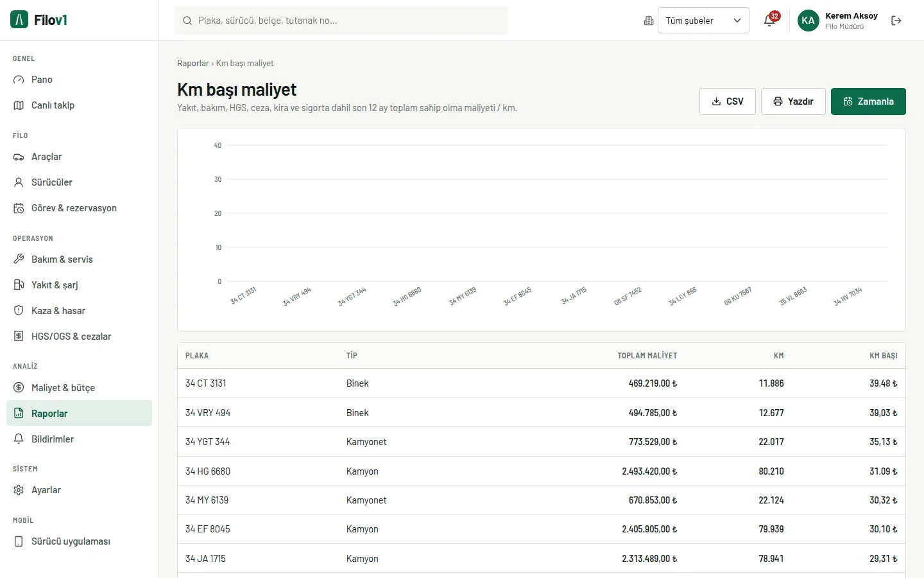This screenshot has height=578, width=924.
Task: Click the PLAKA column header
Action: point(197,356)
